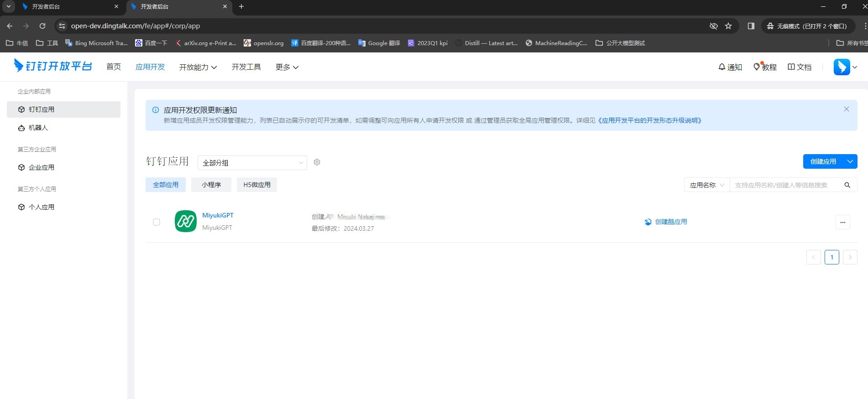This screenshot has width=868, height=399.
Task: Open the 文档 documentation link
Action: (x=800, y=67)
